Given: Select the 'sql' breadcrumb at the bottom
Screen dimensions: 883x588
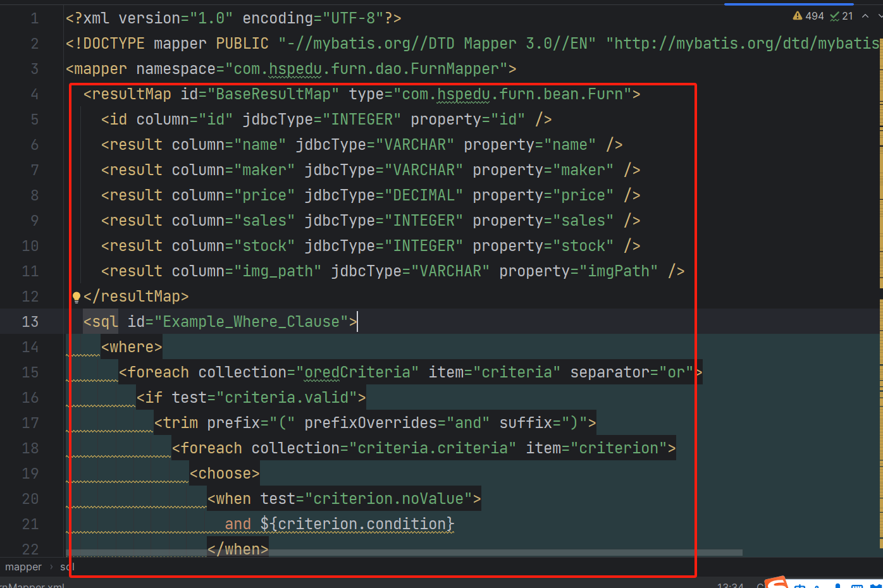Looking at the screenshot, I should 67,567.
